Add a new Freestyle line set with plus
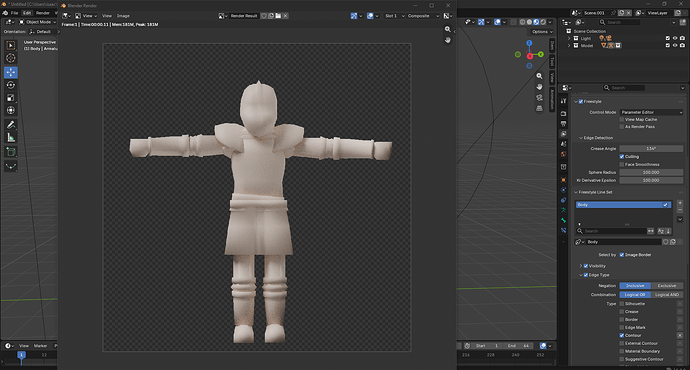The width and height of the screenshot is (690, 370). click(x=680, y=203)
